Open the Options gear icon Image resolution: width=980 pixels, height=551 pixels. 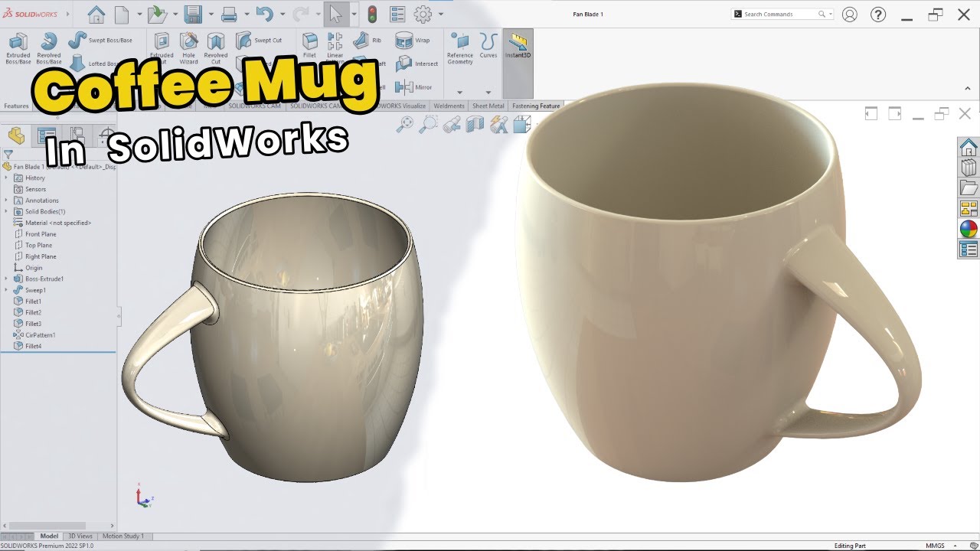point(423,14)
